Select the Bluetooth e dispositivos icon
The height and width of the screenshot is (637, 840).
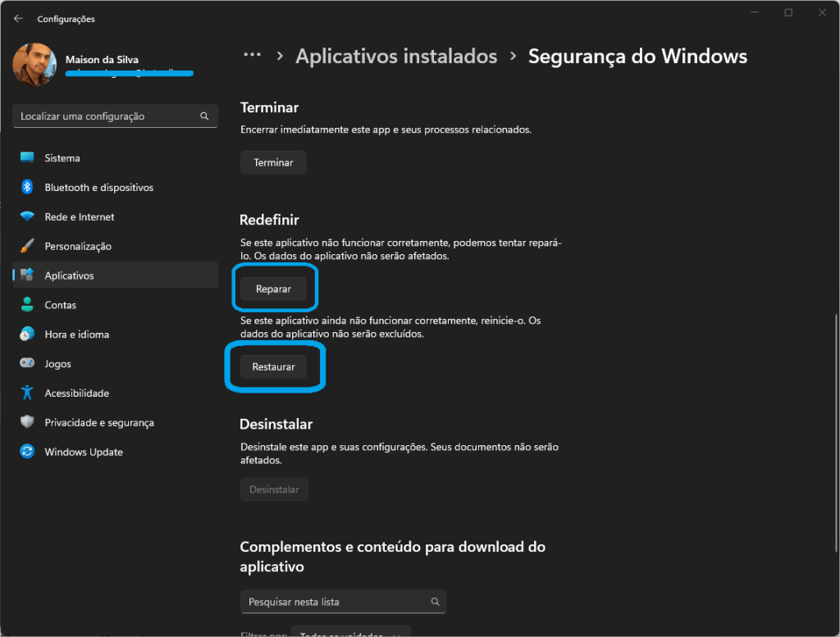27,187
